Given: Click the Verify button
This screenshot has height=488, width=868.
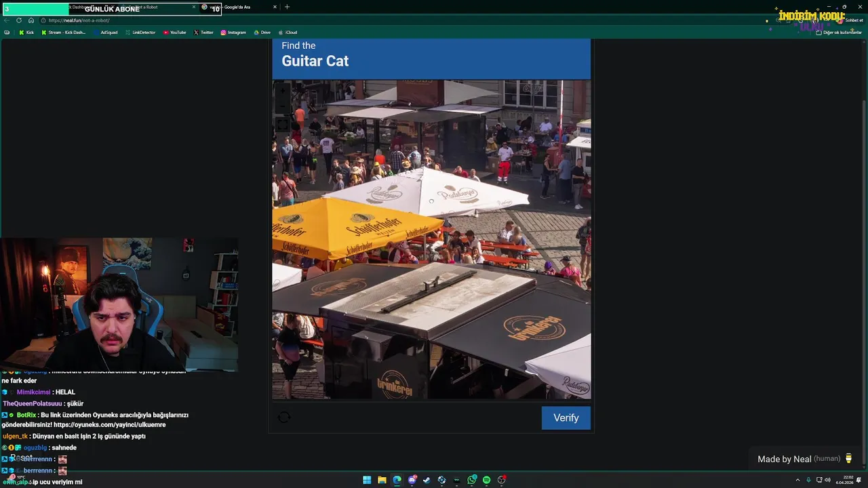Looking at the screenshot, I should [x=566, y=418].
